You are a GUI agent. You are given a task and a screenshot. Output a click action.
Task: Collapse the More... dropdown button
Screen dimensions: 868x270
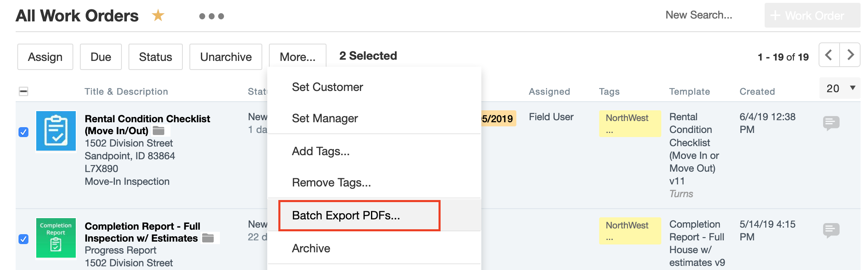297,57
